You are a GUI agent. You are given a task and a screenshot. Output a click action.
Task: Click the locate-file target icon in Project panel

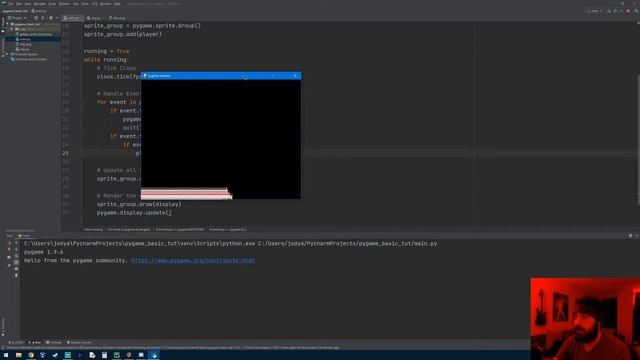coord(36,18)
